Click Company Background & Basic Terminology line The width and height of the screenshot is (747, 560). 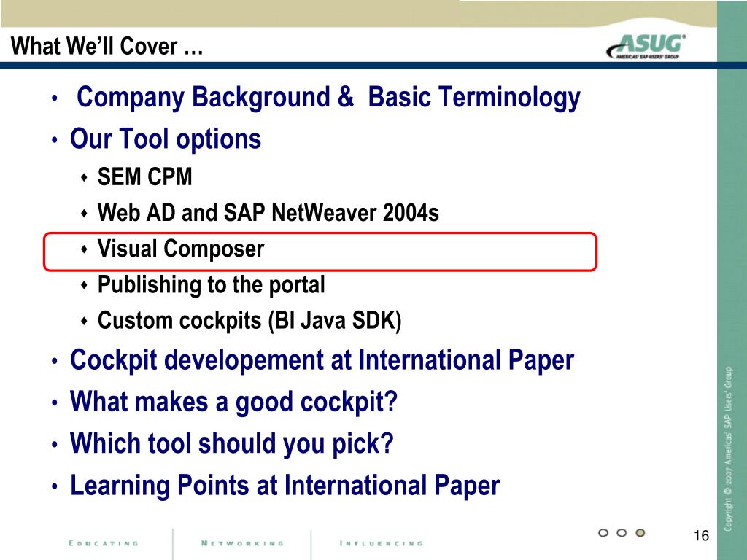[x=328, y=98]
